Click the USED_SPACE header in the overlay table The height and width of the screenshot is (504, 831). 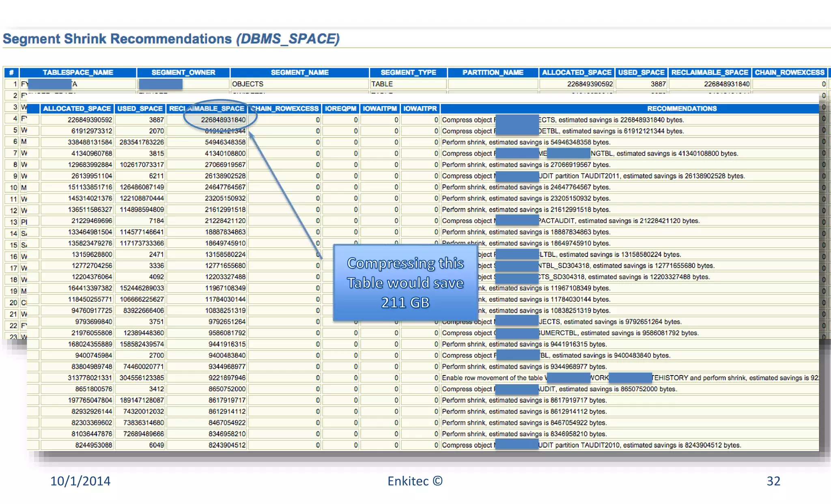[140, 109]
